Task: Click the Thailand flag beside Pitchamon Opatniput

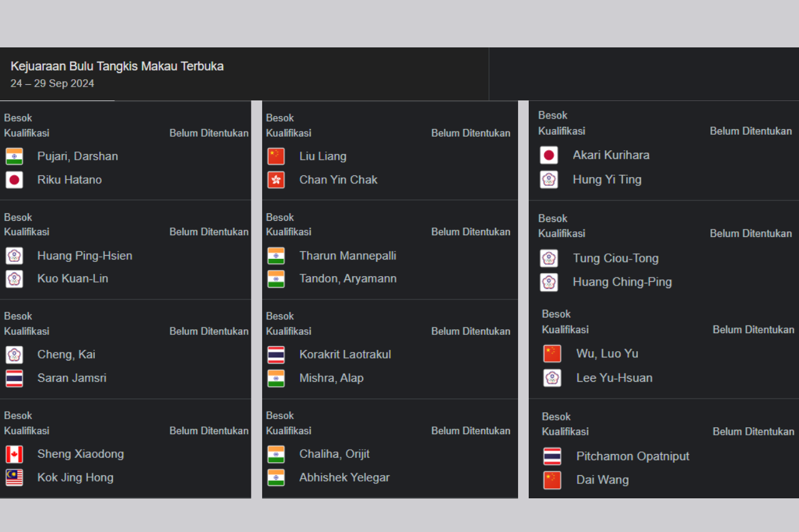Action: (x=552, y=457)
